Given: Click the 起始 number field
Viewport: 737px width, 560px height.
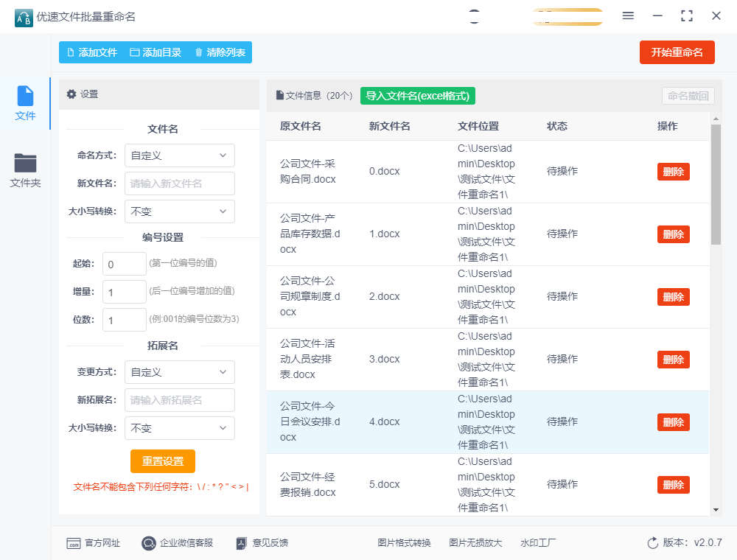Looking at the screenshot, I should coord(125,264).
